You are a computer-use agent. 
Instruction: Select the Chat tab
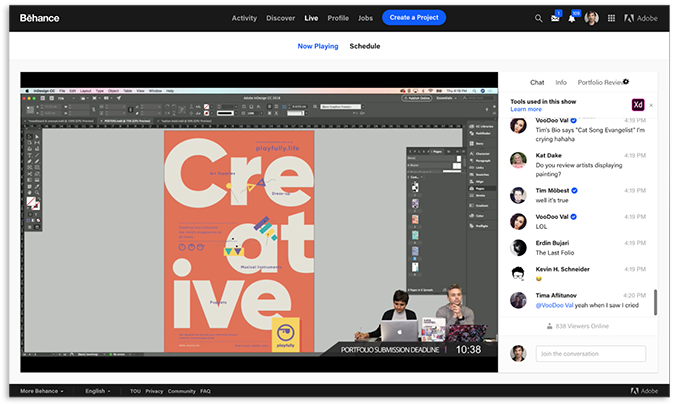pos(537,82)
